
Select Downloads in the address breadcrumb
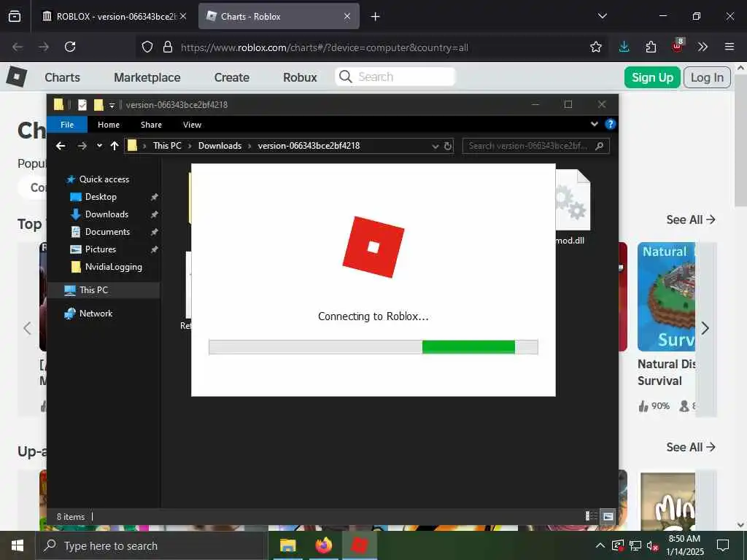click(x=220, y=146)
